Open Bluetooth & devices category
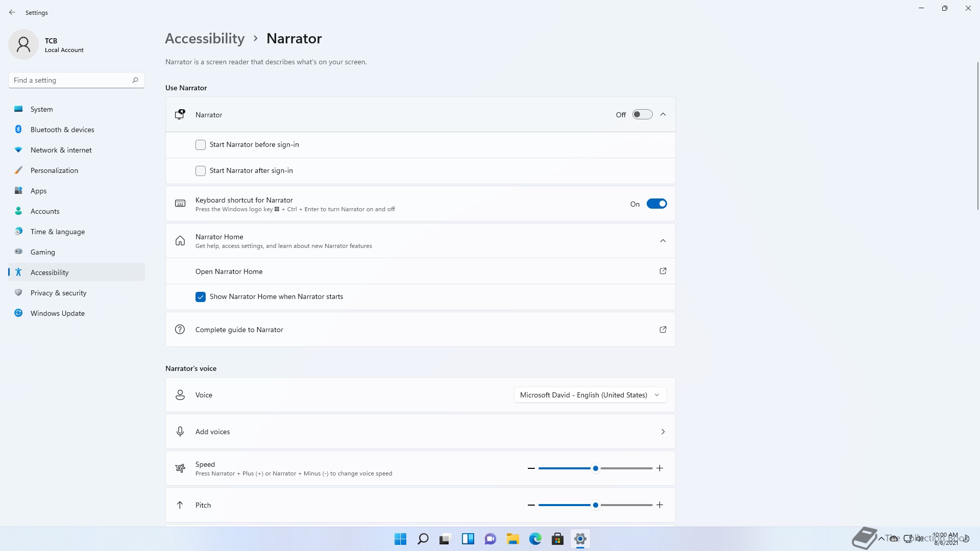This screenshot has width=980, height=551. (x=77, y=130)
